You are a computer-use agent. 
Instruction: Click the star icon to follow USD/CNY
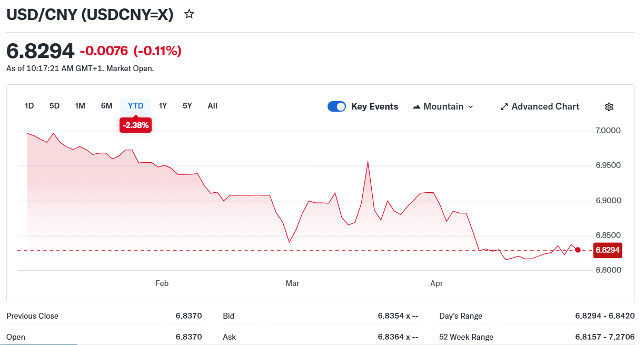(x=189, y=14)
